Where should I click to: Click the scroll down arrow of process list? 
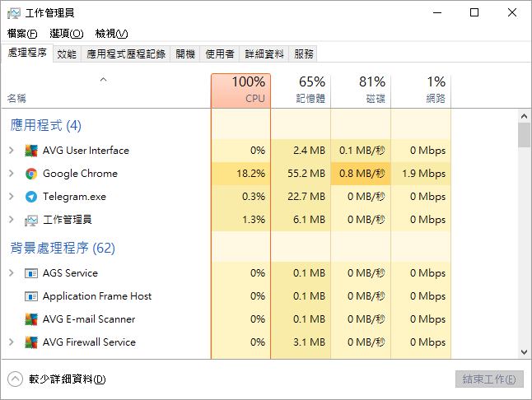click(x=524, y=351)
